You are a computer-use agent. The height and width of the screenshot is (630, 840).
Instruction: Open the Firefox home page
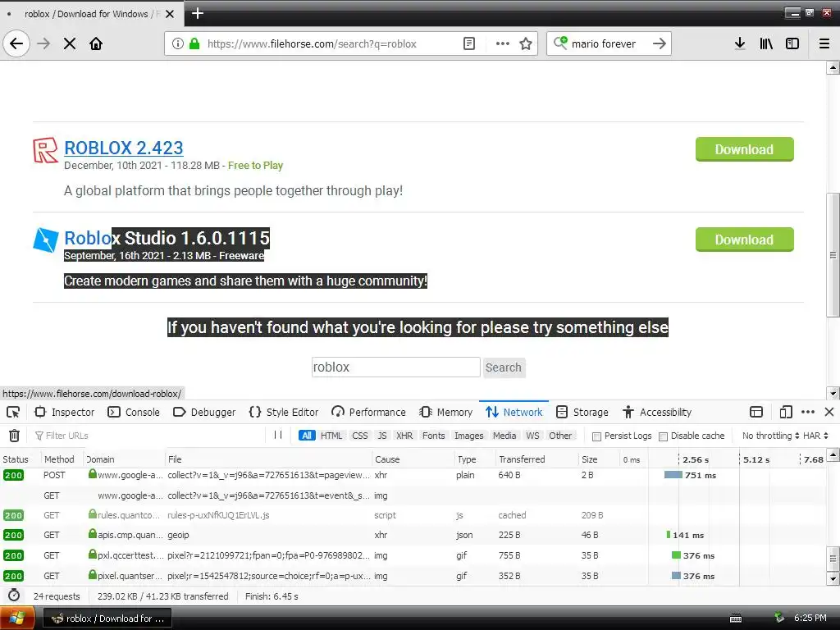point(96,43)
